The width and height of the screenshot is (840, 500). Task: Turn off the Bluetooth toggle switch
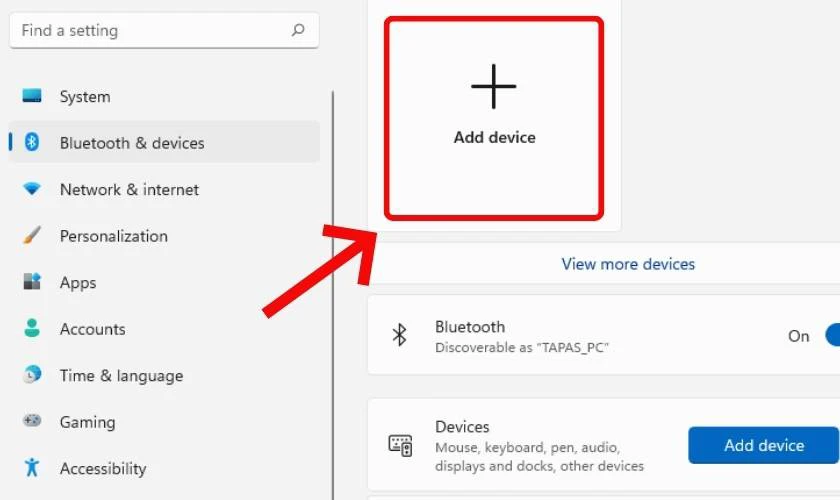(831, 336)
